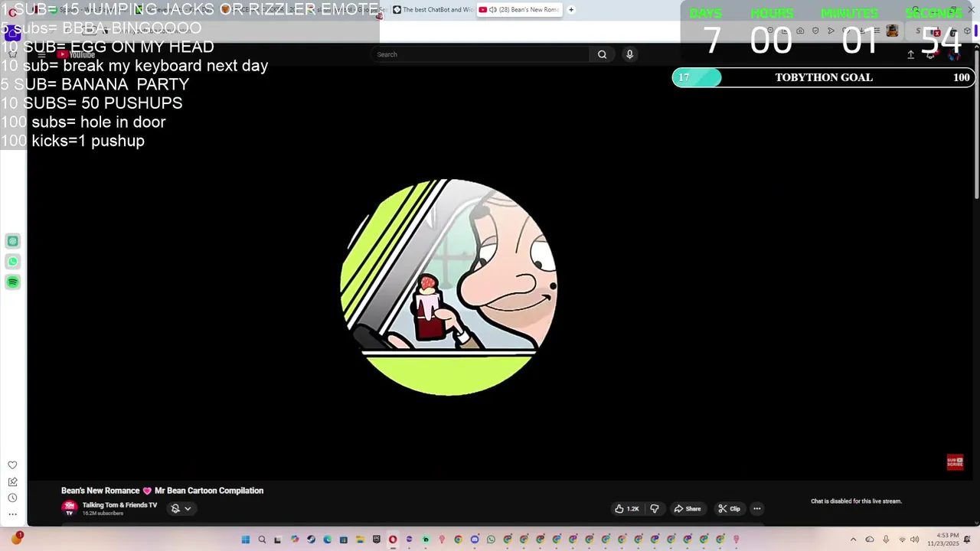Click the YouTube search magnifier button
The width and height of the screenshot is (980, 551).
coord(602,54)
